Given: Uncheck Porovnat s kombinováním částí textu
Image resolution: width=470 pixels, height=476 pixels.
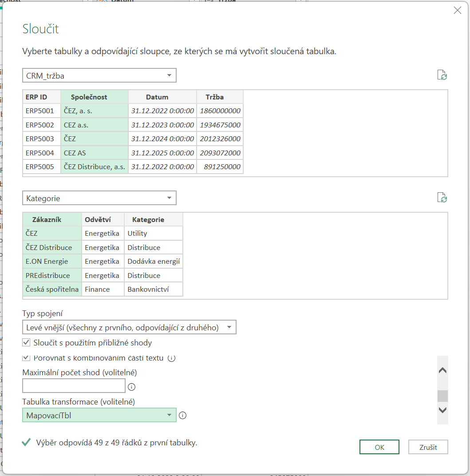Looking at the screenshot, I should pos(26,357).
